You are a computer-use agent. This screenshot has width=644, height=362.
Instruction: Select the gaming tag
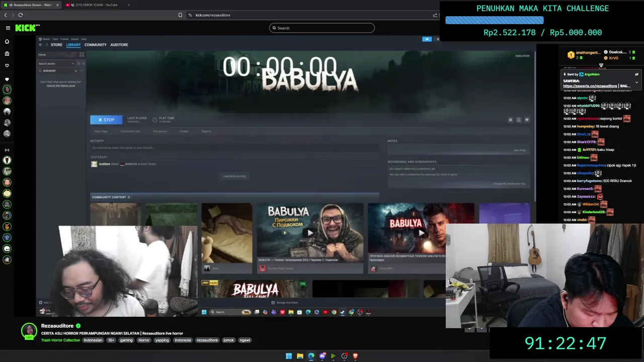126,340
